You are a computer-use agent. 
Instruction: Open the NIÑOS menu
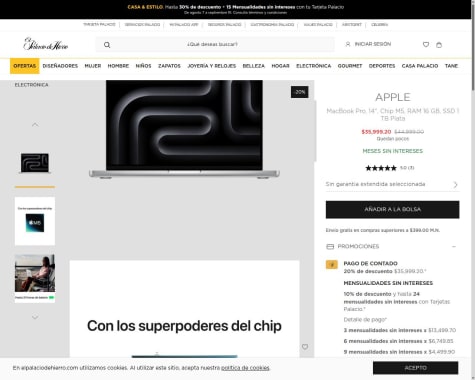[143, 66]
